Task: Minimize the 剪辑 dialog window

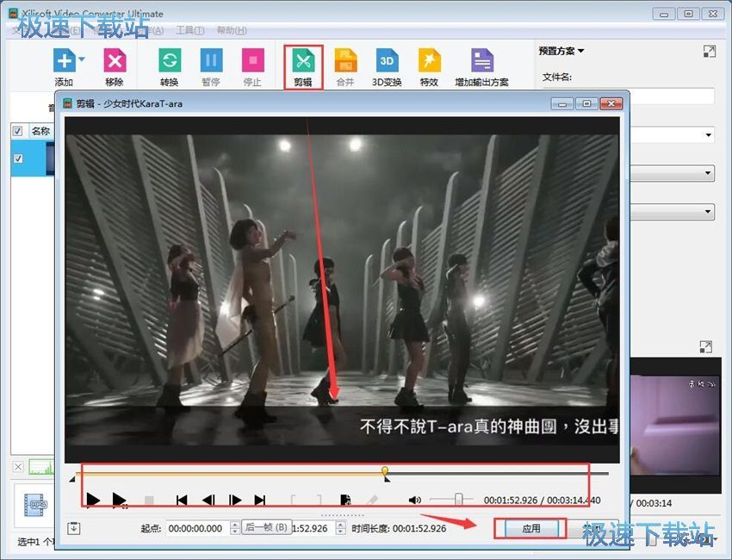Action: coord(562,103)
